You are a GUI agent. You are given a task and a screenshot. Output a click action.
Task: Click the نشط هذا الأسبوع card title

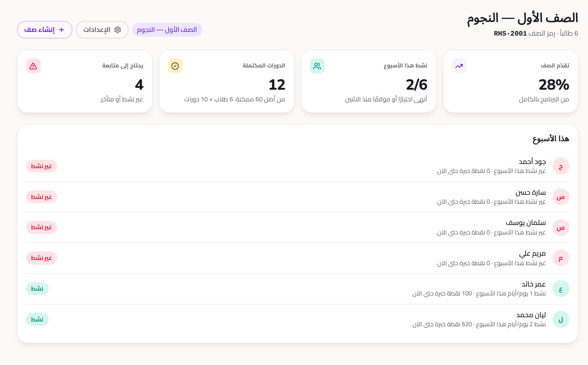405,65
